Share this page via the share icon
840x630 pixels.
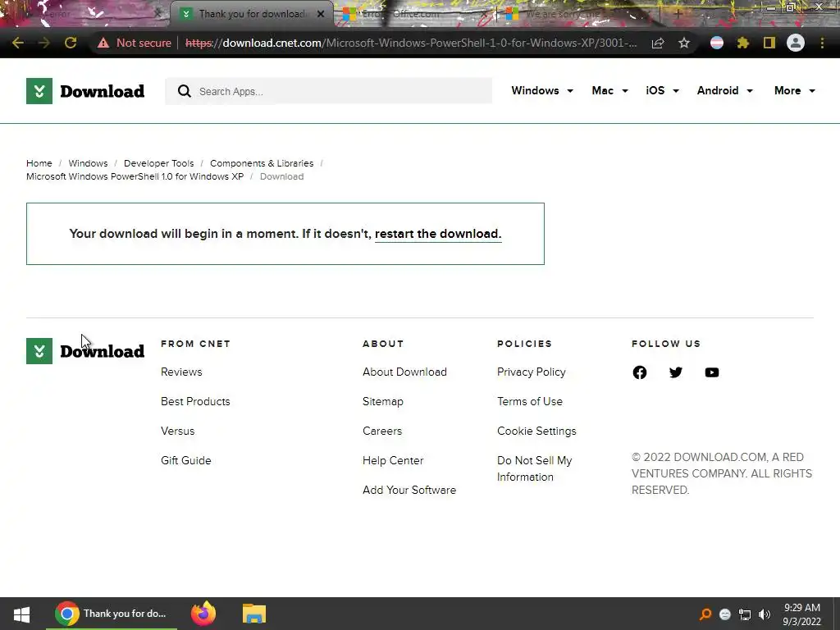coord(658,43)
